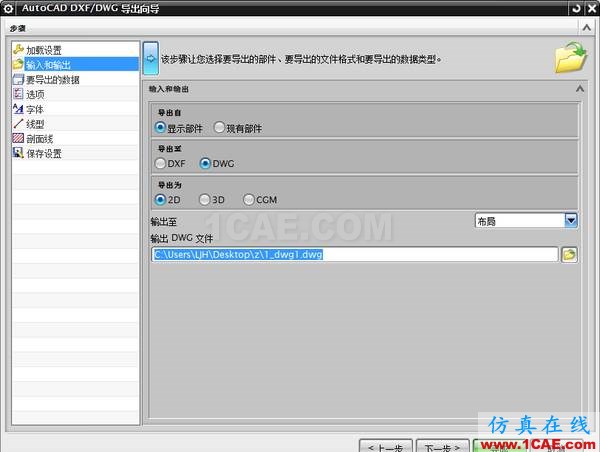Collapse the 步骤 section
This screenshot has width=600, height=452.
pyautogui.click(x=586, y=28)
